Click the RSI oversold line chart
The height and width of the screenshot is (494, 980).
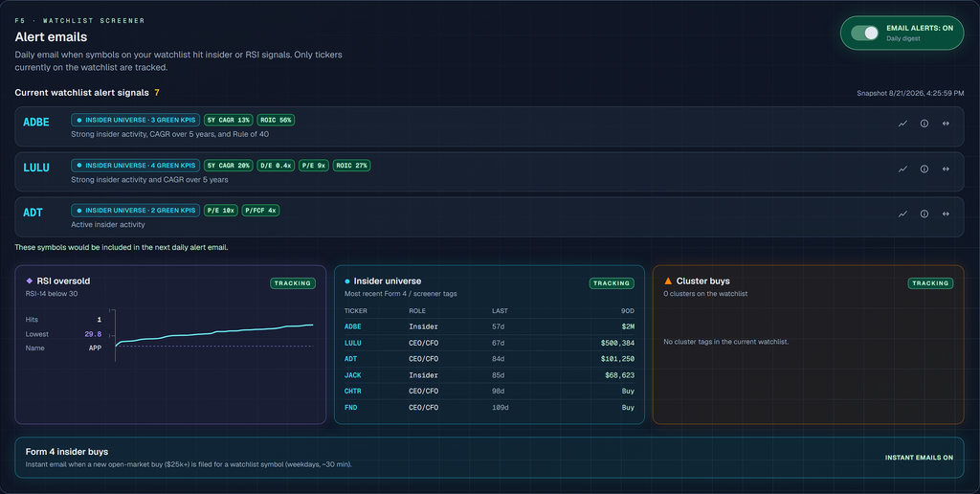(212, 336)
